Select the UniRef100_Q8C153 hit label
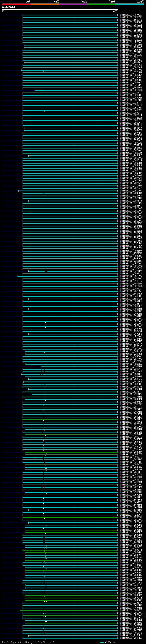The width and height of the screenshot is (146, 644). 131,223
